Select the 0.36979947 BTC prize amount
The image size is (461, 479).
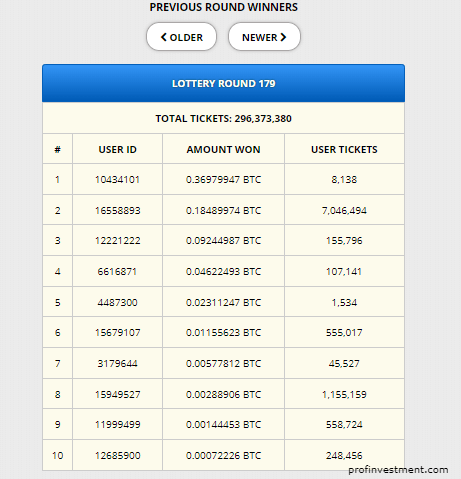[x=223, y=180]
